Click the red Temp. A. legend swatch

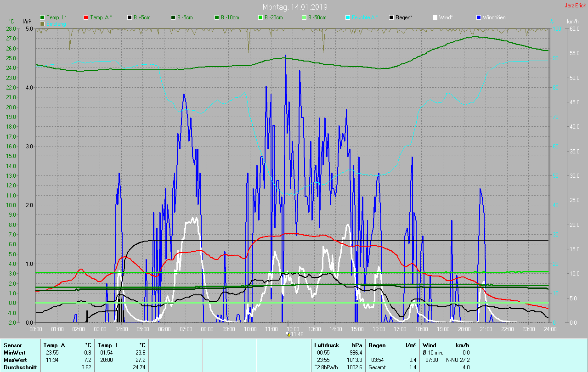[x=86, y=17]
